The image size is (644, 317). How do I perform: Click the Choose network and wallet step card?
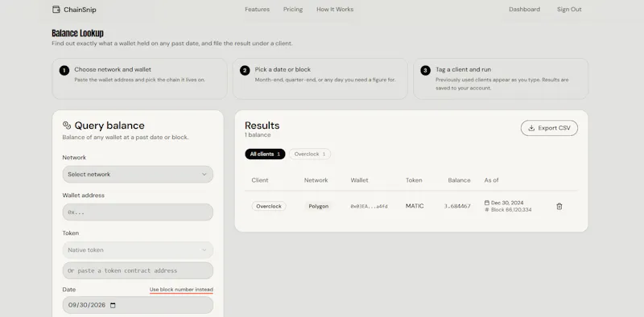[139, 78]
